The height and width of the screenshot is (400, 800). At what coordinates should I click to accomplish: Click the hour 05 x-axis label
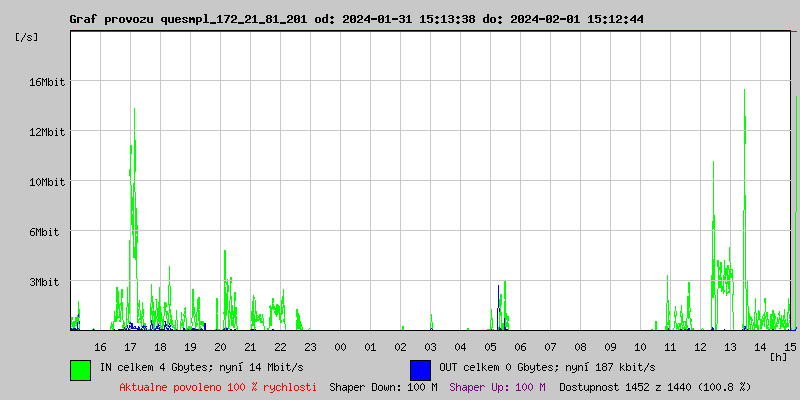[x=490, y=346]
